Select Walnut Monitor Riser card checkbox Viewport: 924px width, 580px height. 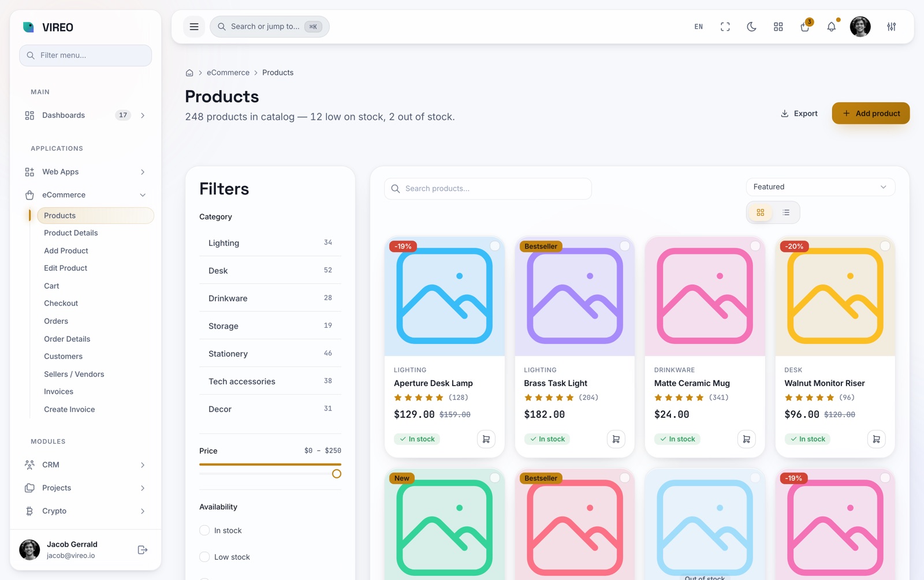point(885,246)
